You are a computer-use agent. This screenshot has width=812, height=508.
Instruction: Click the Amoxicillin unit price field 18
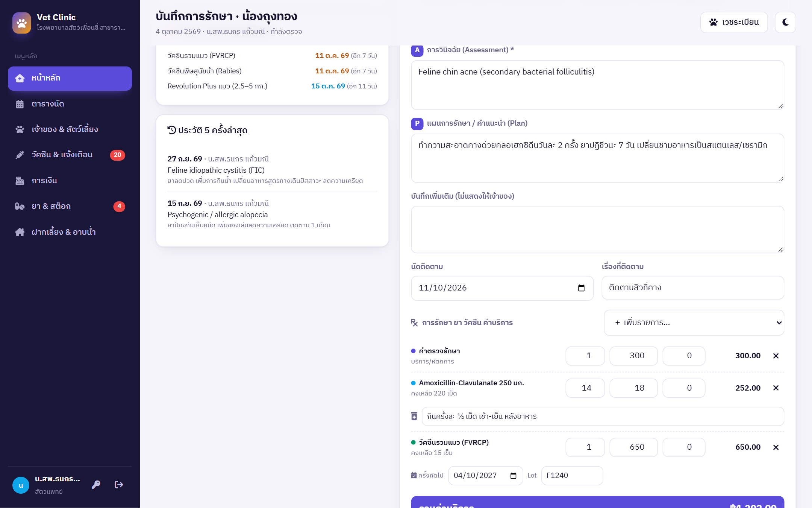tap(634, 388)
